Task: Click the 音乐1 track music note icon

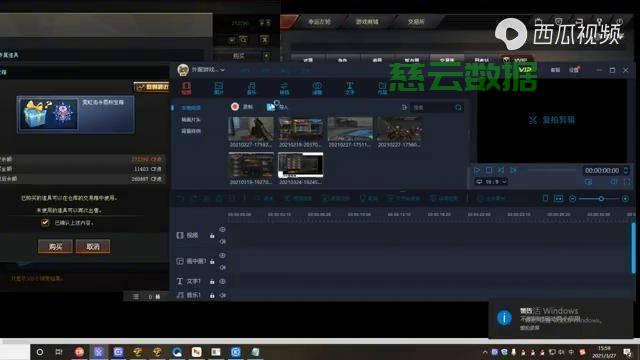Action: point(180,295)
